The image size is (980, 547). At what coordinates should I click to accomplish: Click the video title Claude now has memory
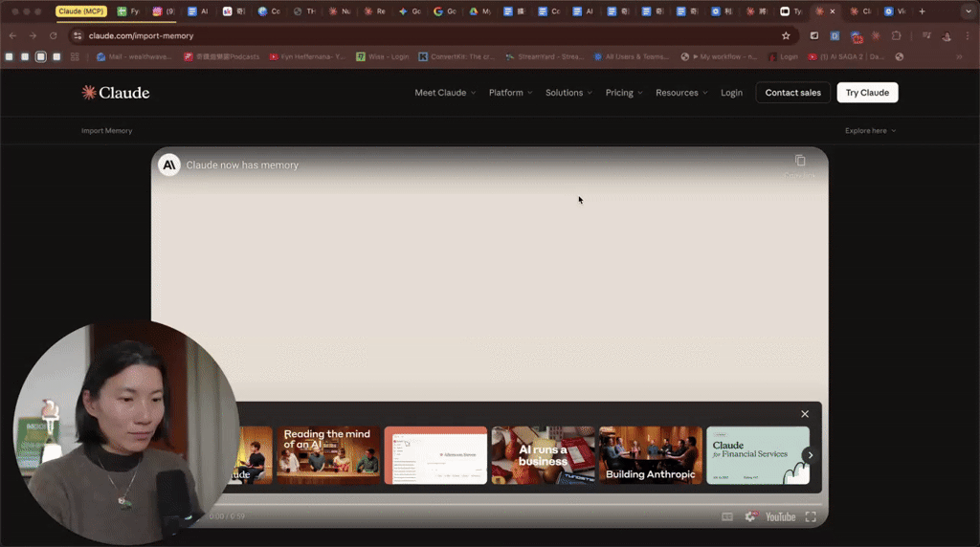click(242, 164)
